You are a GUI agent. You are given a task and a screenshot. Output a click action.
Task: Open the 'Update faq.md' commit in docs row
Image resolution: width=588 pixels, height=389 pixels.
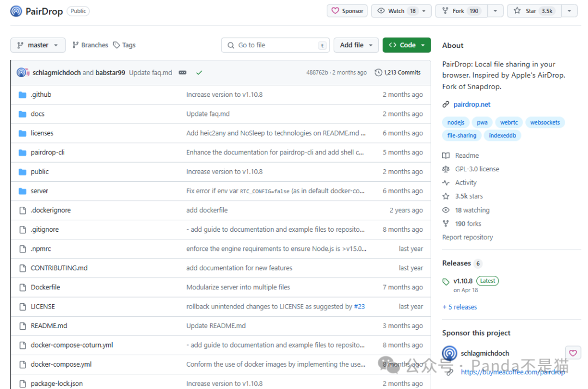point(208,114)
